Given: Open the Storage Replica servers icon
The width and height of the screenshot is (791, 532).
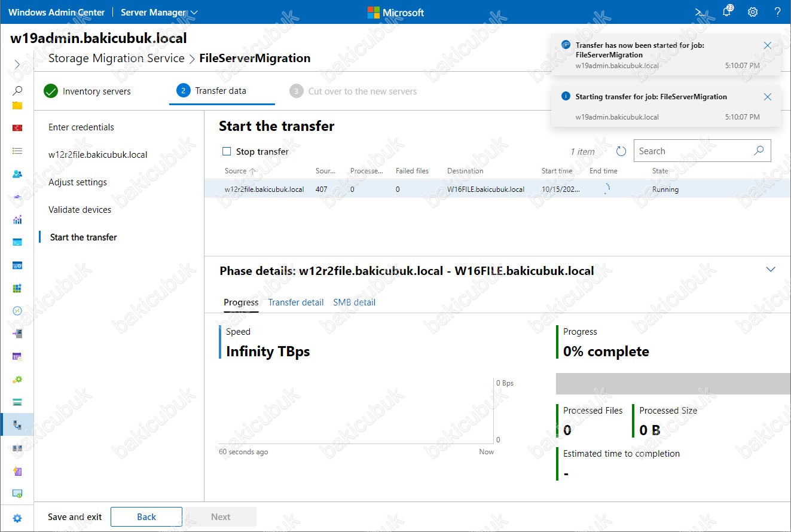Looking at the screenshot, I should [17, 448].
